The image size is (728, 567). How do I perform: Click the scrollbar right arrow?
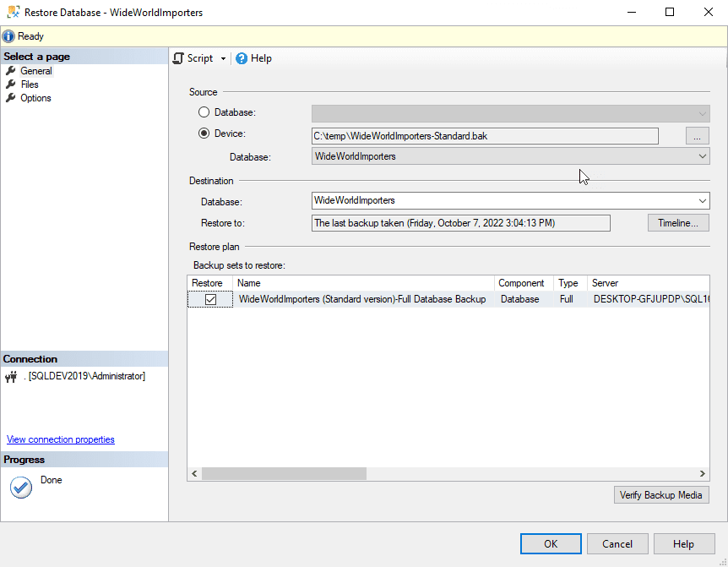tap(702, 474)
